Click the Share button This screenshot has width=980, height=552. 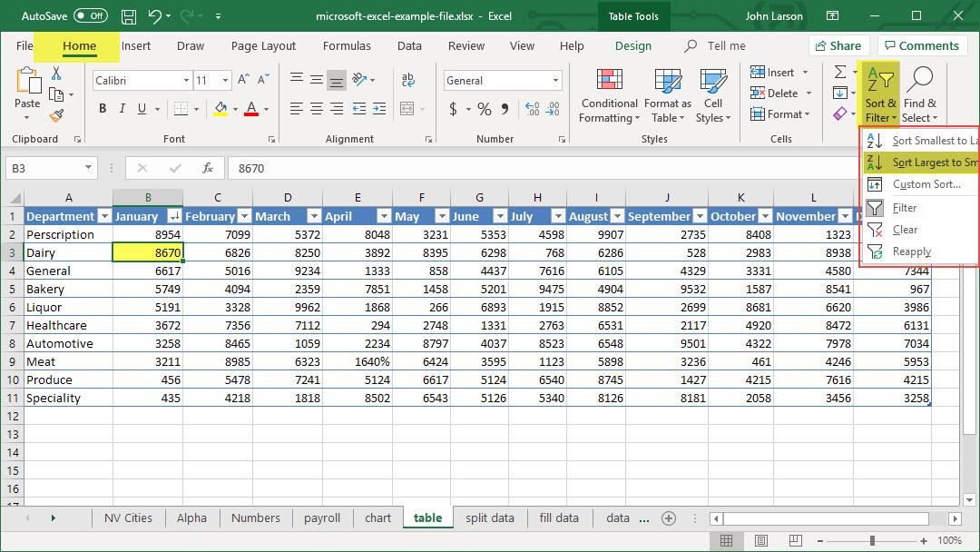(x=838, y=45)
